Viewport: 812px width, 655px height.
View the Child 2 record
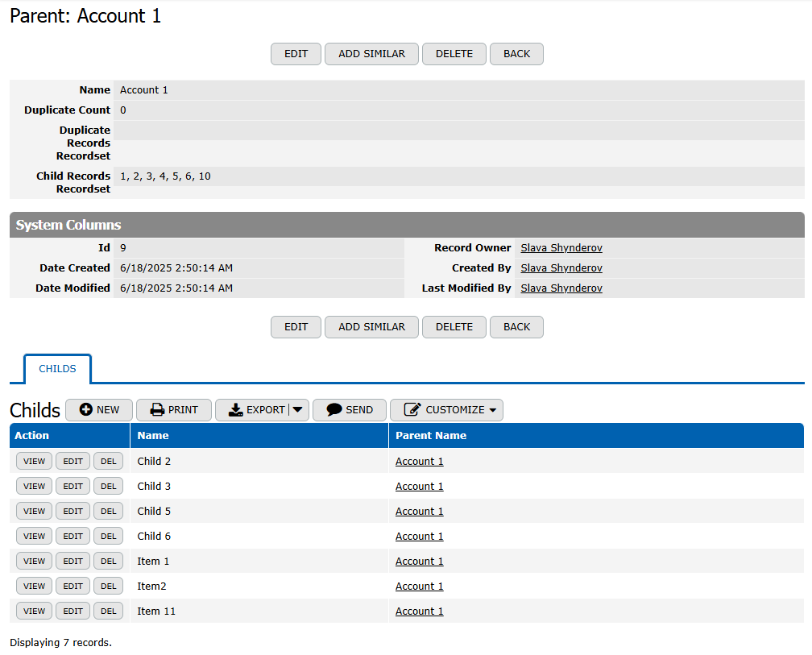coord(34,462)
